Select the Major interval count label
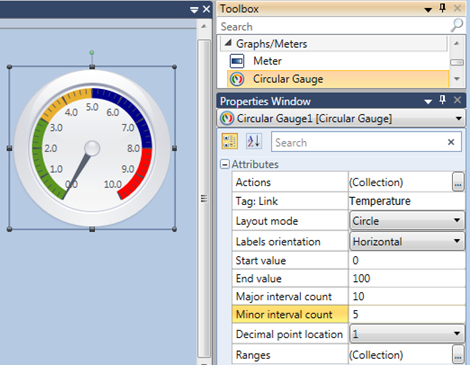Image resolution: width=470 pixels, height=366 pixels. click(284, 297)
